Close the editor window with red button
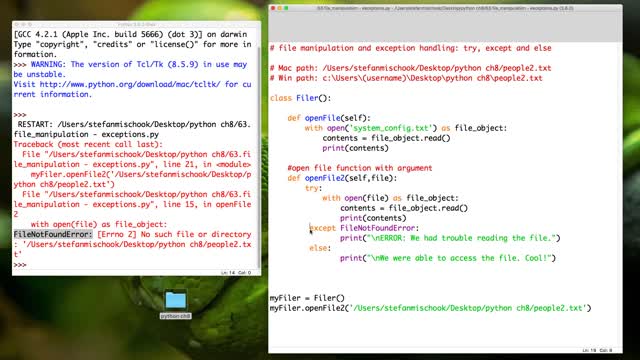The image size is (640, 360). 273,8
